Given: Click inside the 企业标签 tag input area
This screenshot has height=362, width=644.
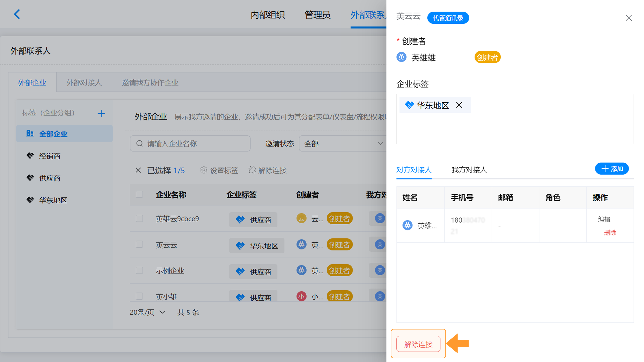Looking at the screenshot, I should [515, 119].
